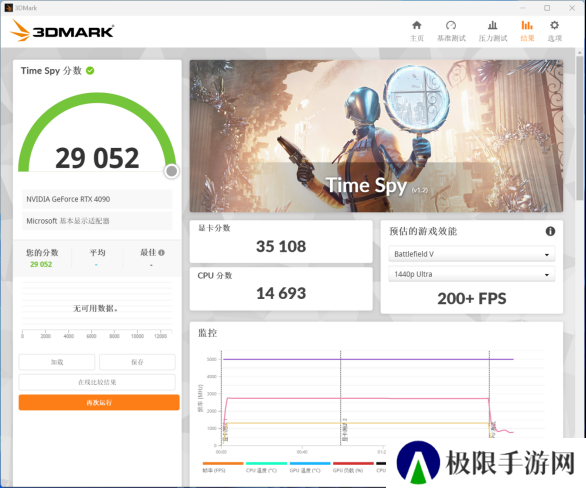Click the green validation check next to Time Spy score
This screenshot has height=488, width=586.
(x=90, y=71)
